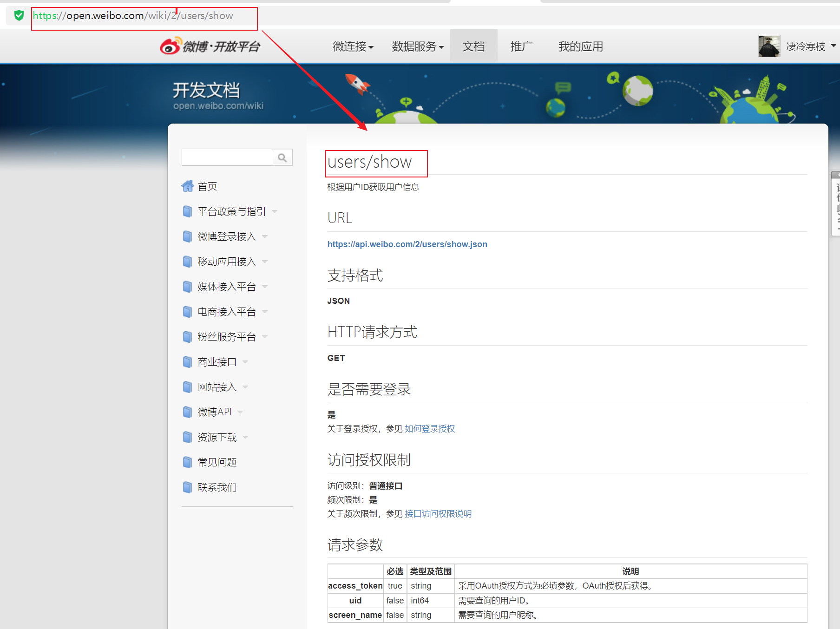840x629 pixels.
Task: Click the screen_name parameter cell
Action: (355, 615)
